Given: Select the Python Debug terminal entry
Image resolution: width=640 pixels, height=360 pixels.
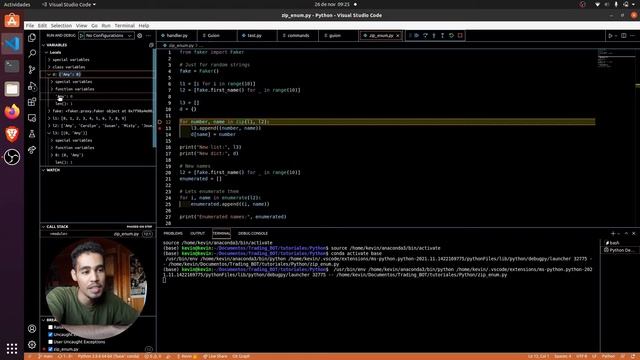Looking at the screenshot, I should 620,250.
